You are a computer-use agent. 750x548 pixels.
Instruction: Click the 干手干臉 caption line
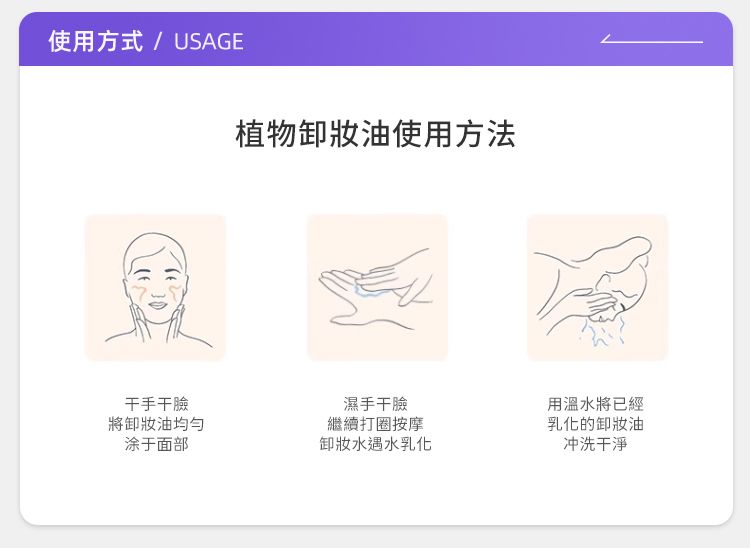157,404
